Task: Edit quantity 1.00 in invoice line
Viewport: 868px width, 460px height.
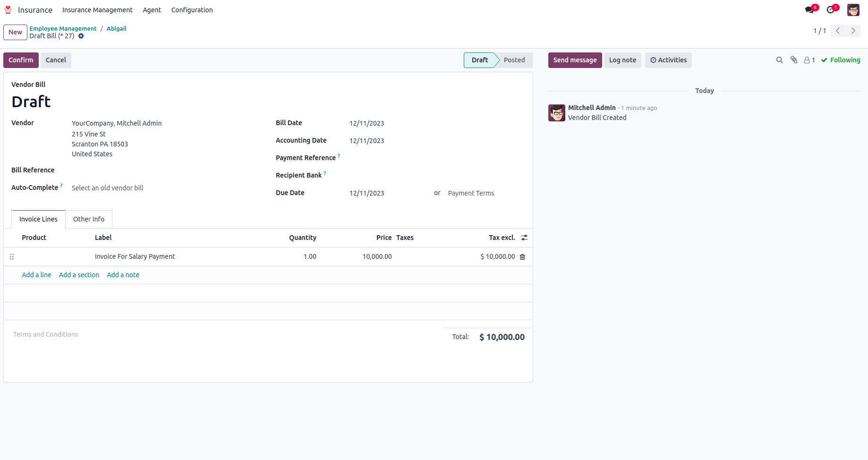Action: pyautogui.click(x=310, y=256)
